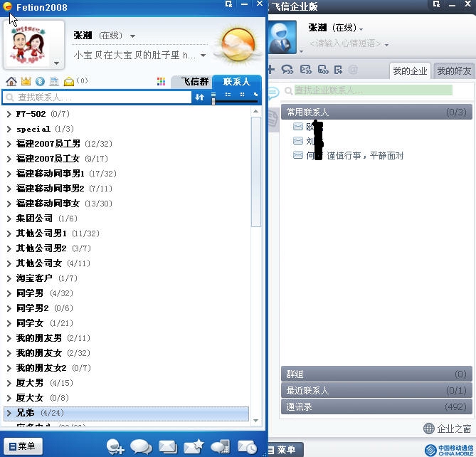
Task: Click the send SMS envelope icon
Action: [x=168, y=446]
